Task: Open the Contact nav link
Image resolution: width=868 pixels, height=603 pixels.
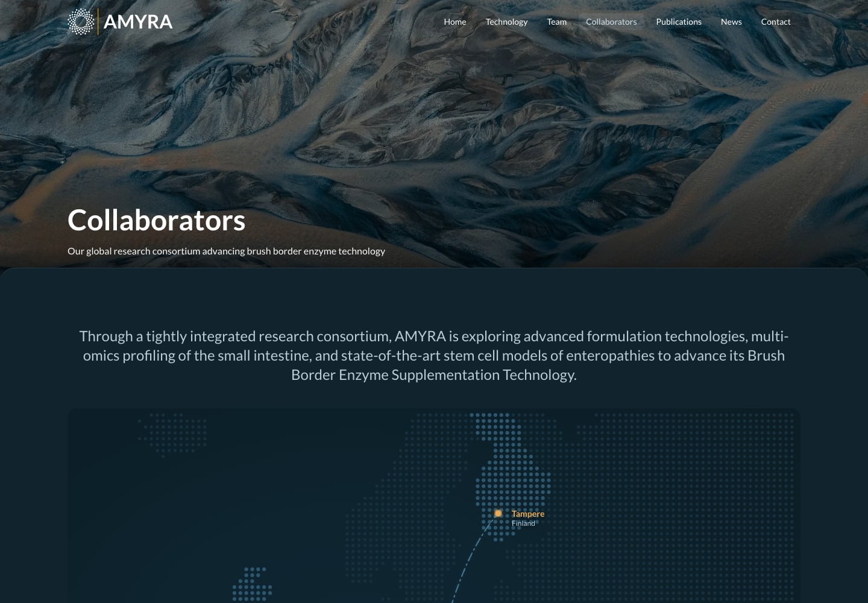Action: [776, 22]
